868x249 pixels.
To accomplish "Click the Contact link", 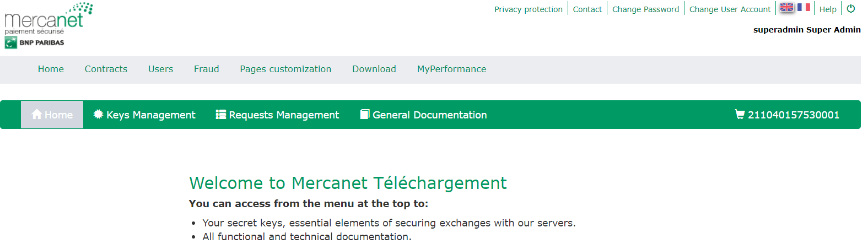I will click(x=587, y=9).
